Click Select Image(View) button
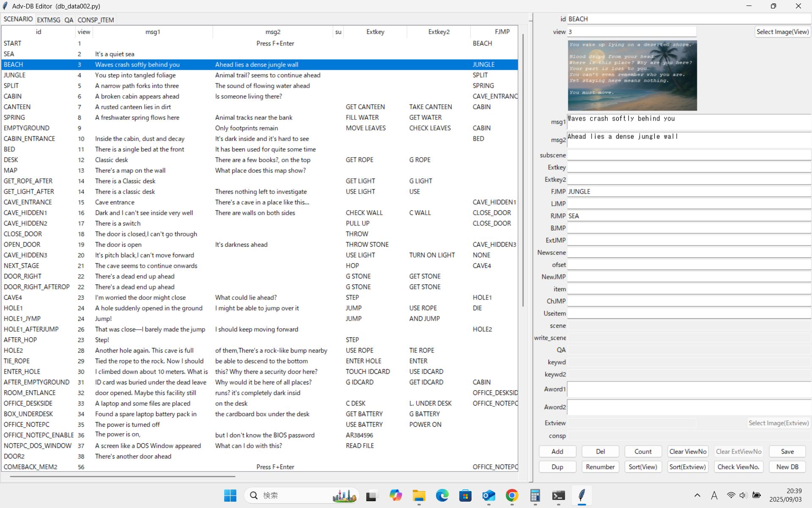The image size is (812, 508). (782, 32)
